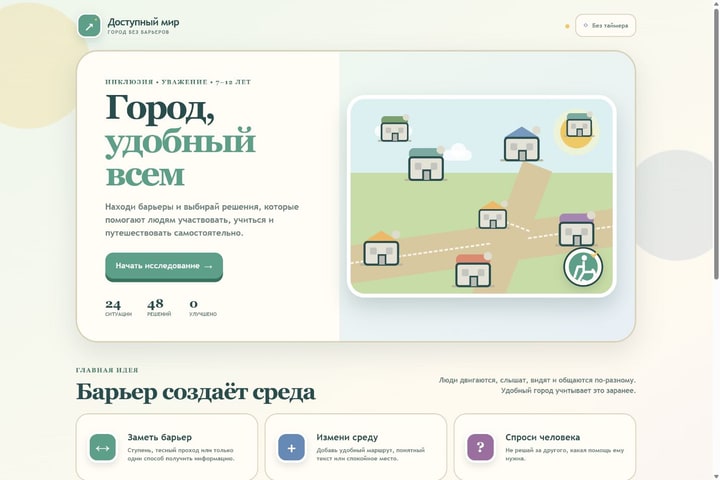This screenshot has height=480, width=720.
Task: Click the "24 ситуации" stat
Action: tap(118, 308)
